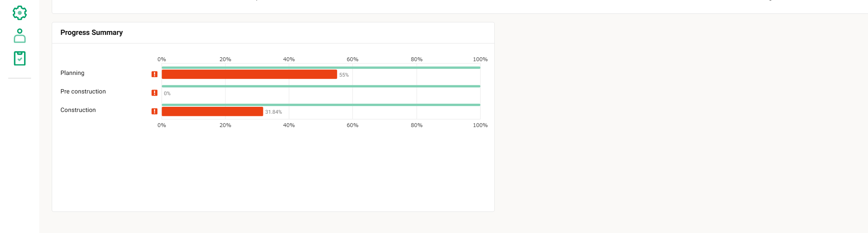Image resolution: width=868 pixels, height=233 pixels.
Task: Click the 31.84% value label
Action: point(273,112)
